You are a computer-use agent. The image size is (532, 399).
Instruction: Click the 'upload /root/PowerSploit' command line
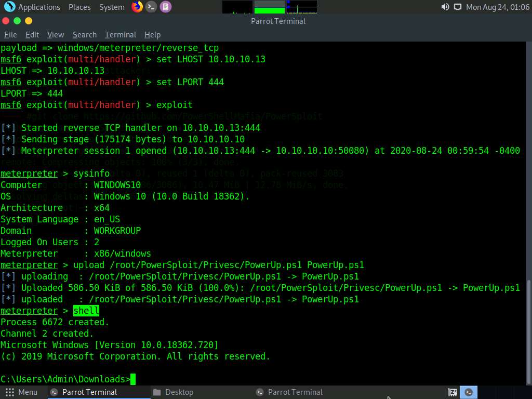pyautogui.click(x=182, y=265)
